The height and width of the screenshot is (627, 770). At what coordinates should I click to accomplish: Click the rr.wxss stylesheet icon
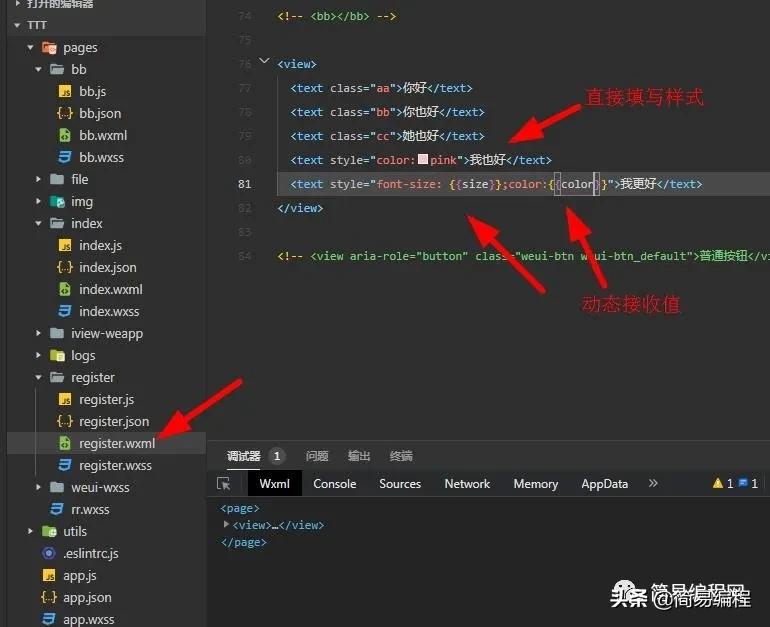57,509
